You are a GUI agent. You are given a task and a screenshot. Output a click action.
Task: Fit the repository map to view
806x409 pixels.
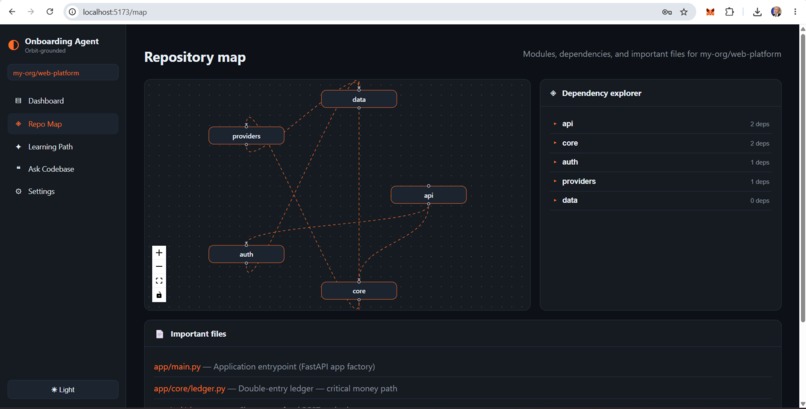159,281
